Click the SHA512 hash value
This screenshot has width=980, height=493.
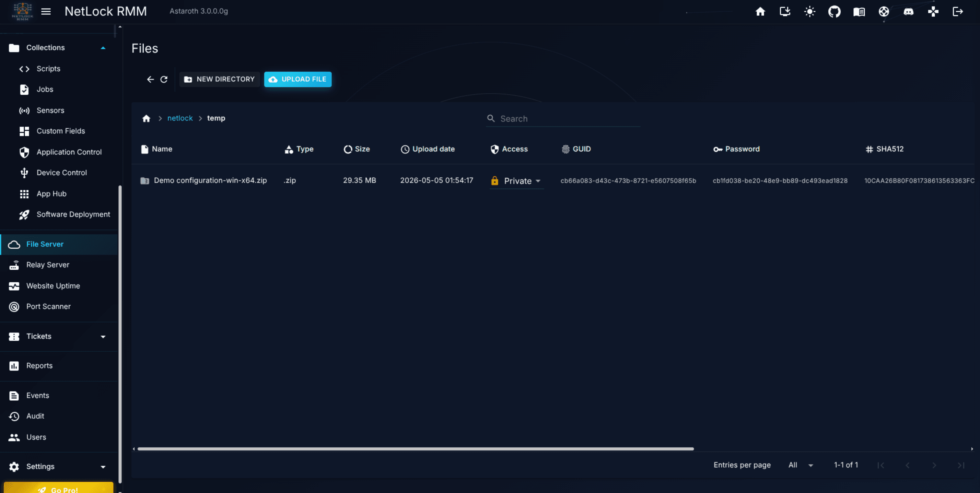(x=919, y=181)
